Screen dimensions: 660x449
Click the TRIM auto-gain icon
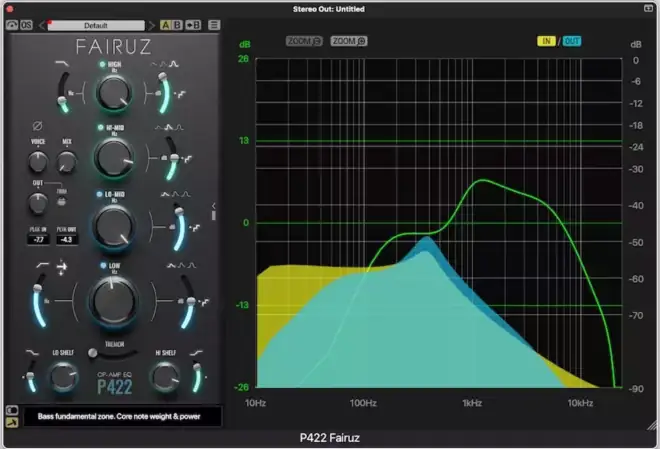[x=61, y=202]
